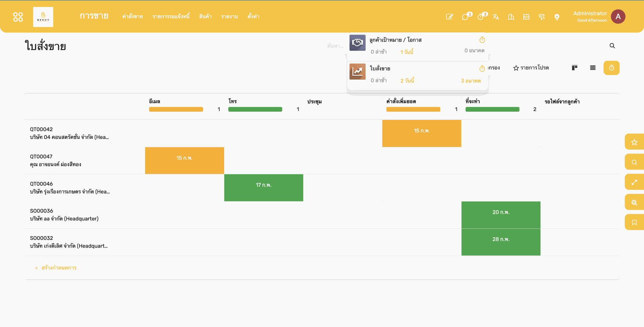Open รายการโปรด with the star icon
The image size is (644, 327).
pos(531,68)
